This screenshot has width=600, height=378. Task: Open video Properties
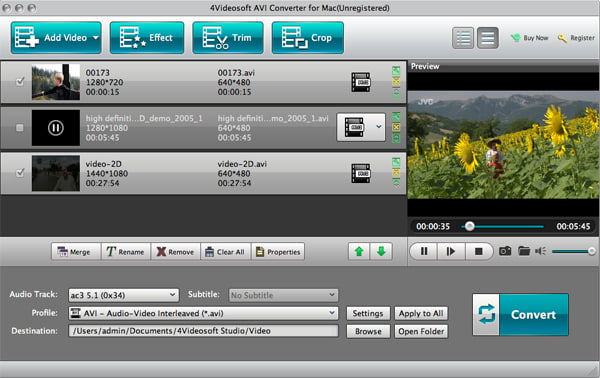[278, 252]
